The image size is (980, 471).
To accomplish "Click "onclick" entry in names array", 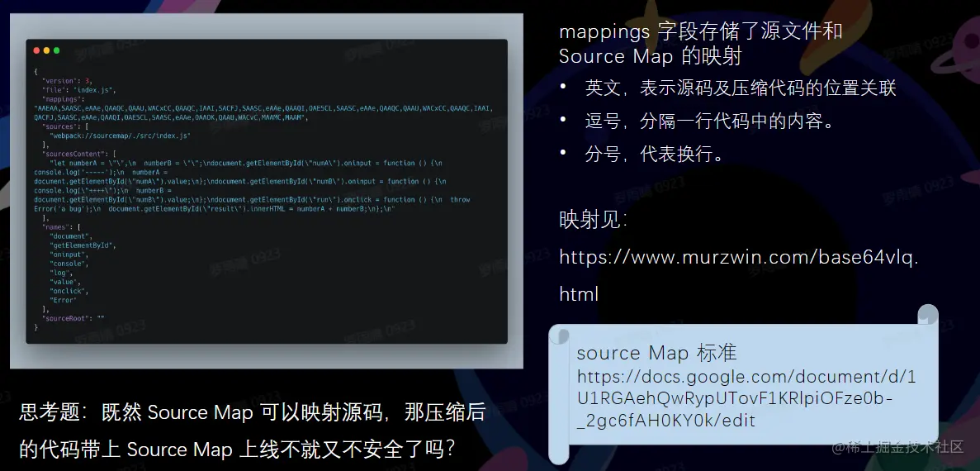I will coord(69,291).
